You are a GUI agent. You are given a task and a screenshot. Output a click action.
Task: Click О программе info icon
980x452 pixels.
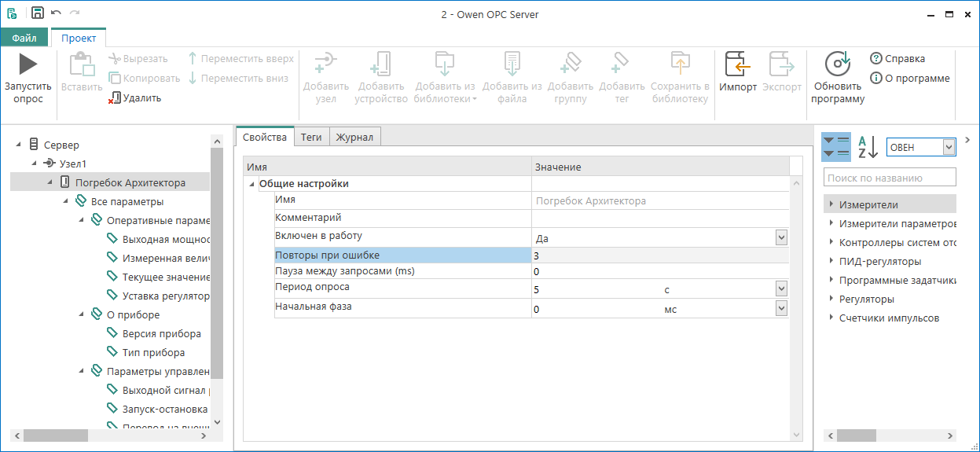876,79
